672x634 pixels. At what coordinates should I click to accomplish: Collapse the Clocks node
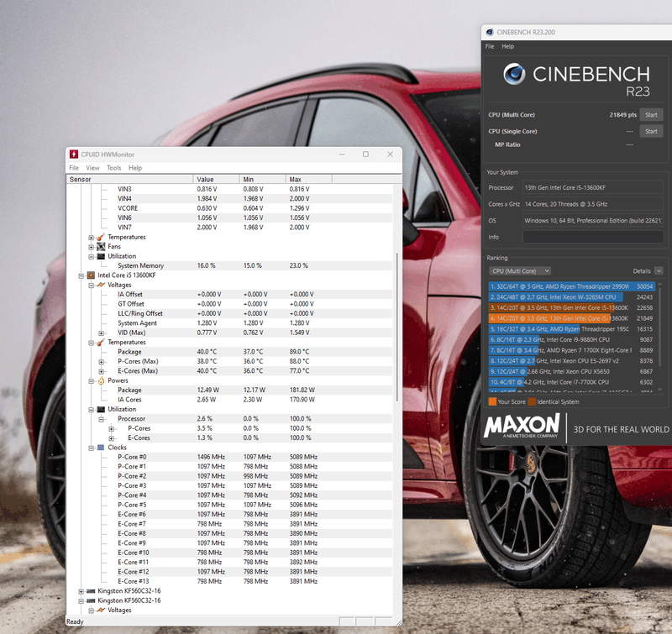(92, 448)
